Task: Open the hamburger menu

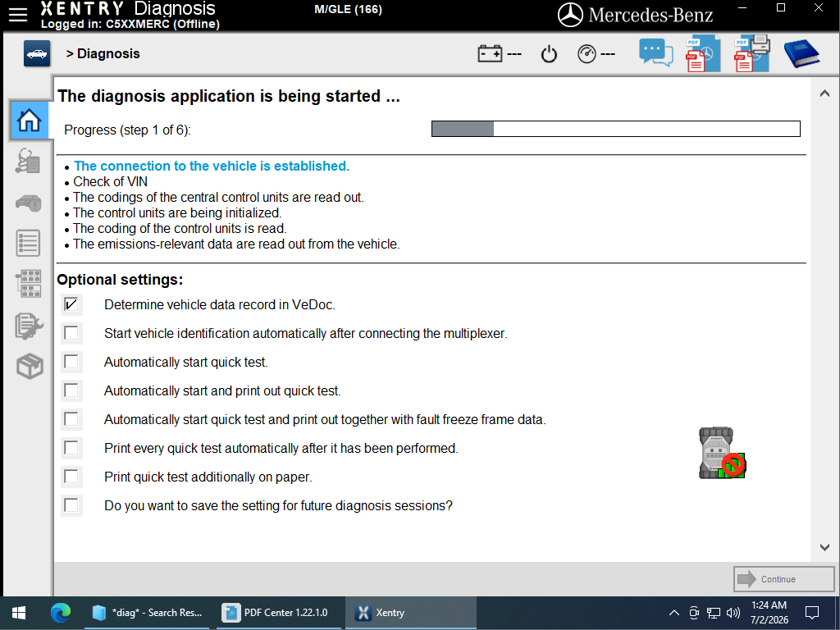Action: tap(18, 15)
